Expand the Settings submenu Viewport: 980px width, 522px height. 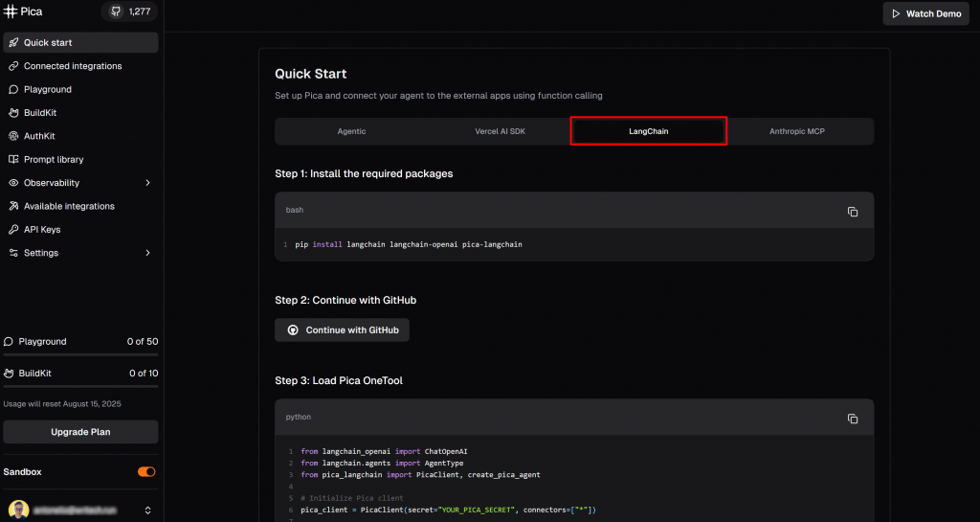147,253
